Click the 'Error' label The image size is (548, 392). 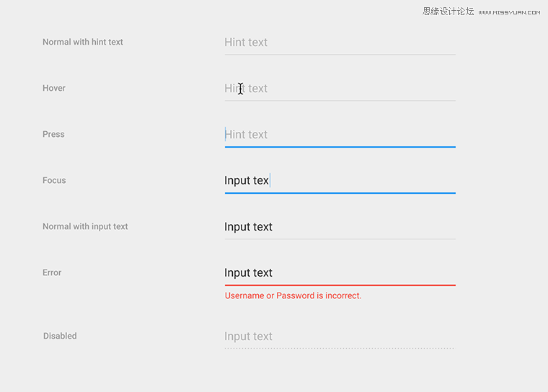point(52,272)
